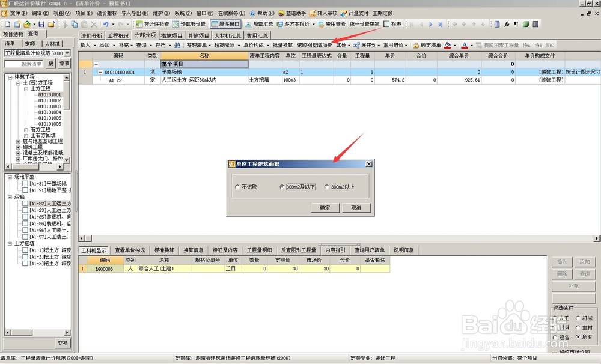Click the font color A swatch
The image size is (601, 364).
click(465, 45)
